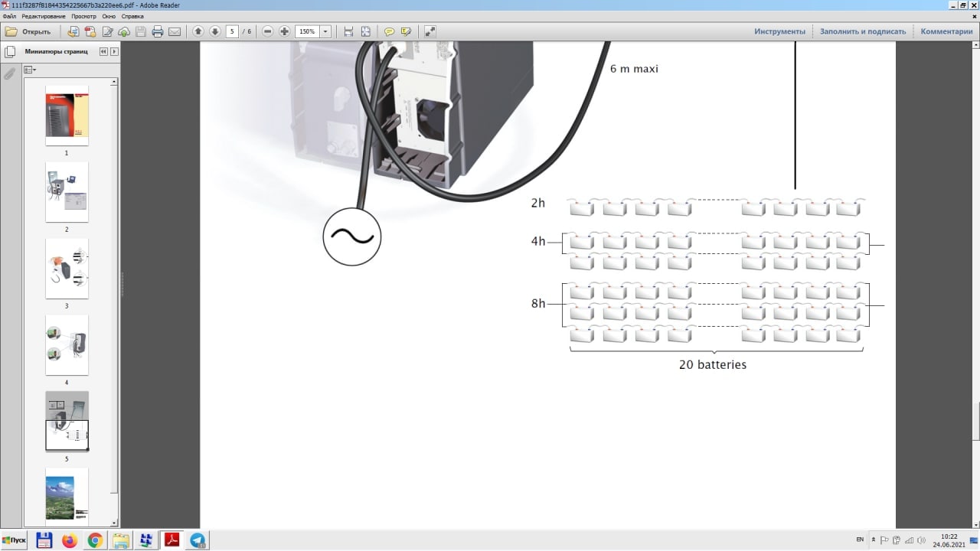Click the Пуск Start button
Image resolution: width=980 pixels, height=551 pixels.
14,540
